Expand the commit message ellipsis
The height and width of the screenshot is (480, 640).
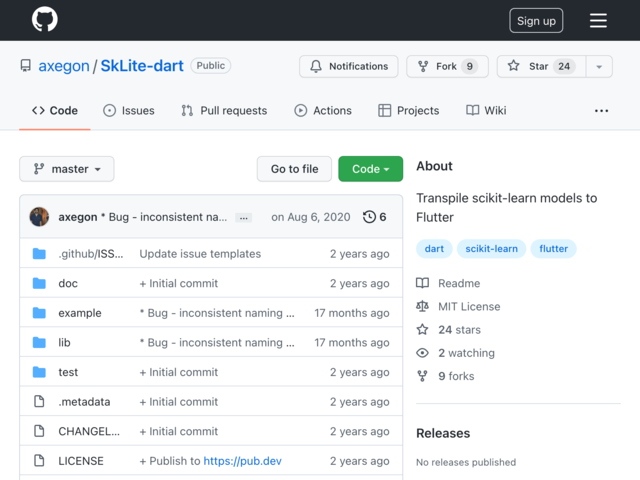pos(244,217)
